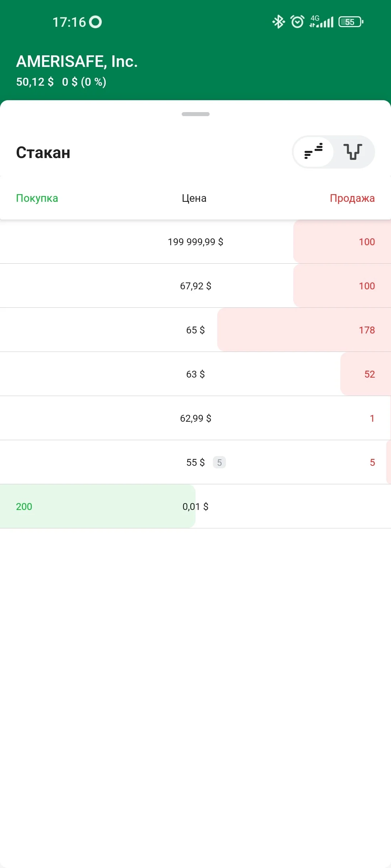
Task: Select the 0,01 $ bid price
Action: 195,506
